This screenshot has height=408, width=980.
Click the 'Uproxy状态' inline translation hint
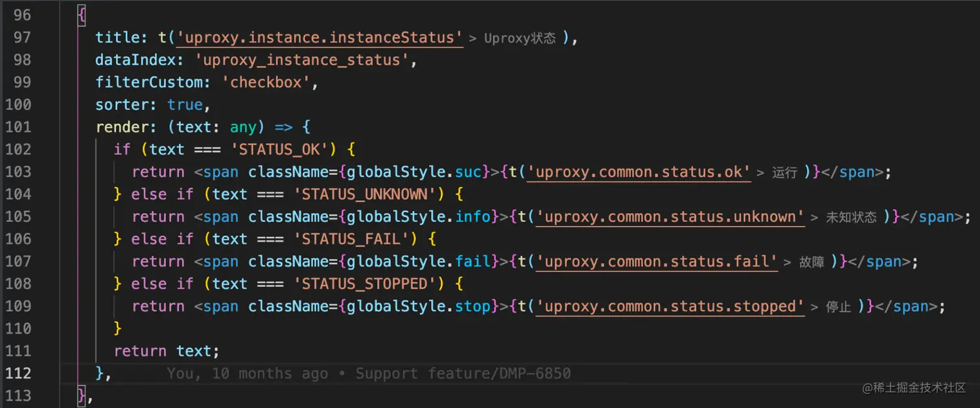pos(520,38)
